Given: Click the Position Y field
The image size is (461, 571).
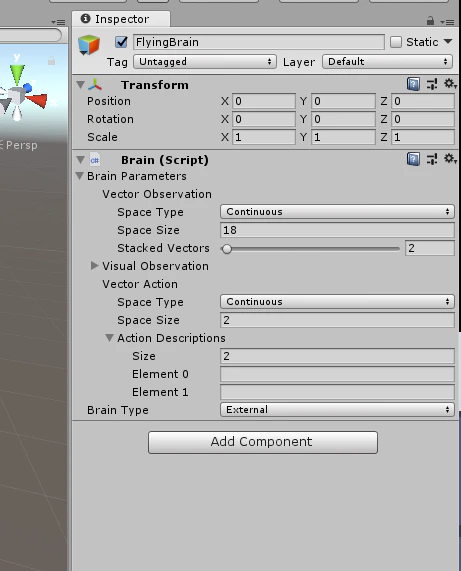Looking at the screenshot, I should click(x=343, y=101).
